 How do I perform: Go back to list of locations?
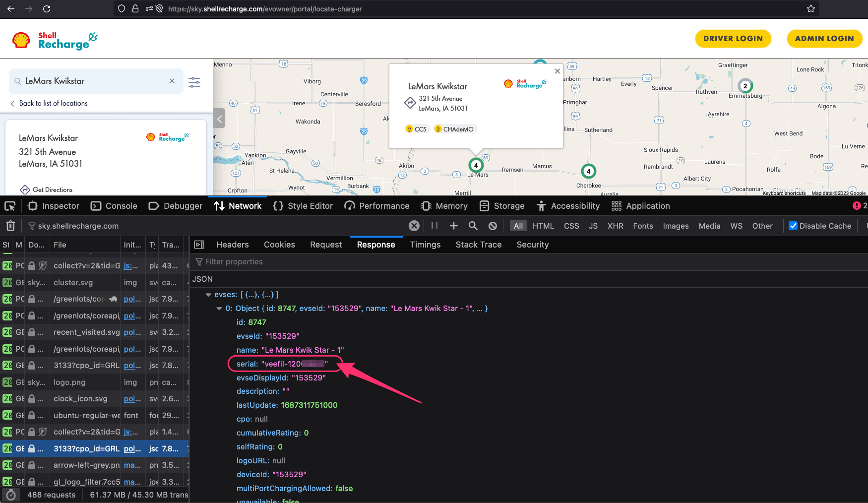click(49, 103)
